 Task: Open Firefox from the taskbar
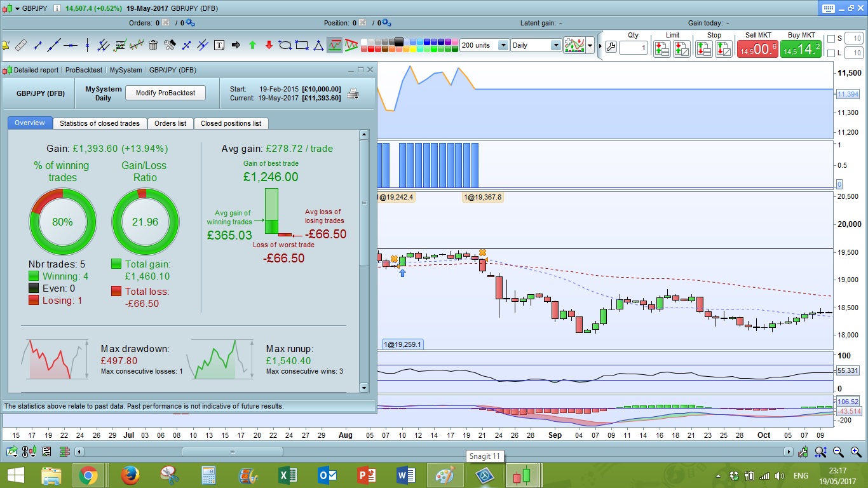click(x=130, y=475)
